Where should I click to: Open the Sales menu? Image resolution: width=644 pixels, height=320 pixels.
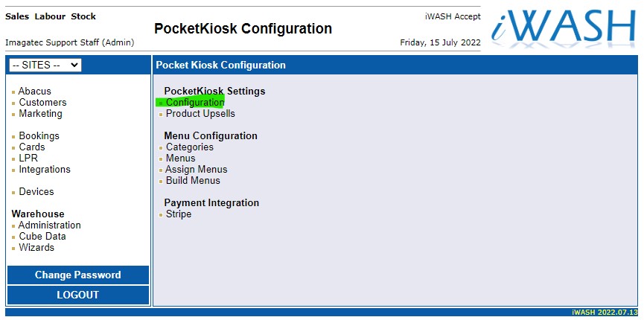(x=16, y=16)
